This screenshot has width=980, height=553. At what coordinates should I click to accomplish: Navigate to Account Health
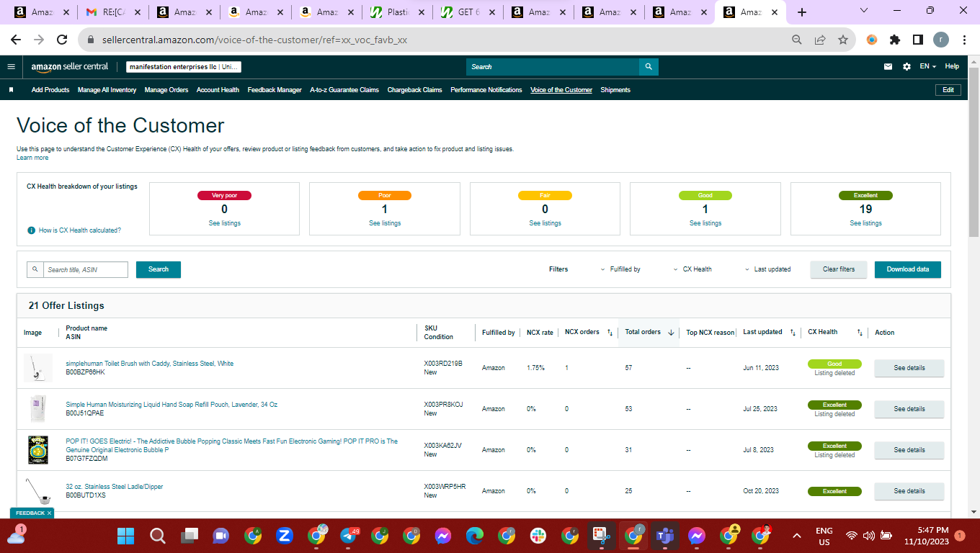(218, 90)
